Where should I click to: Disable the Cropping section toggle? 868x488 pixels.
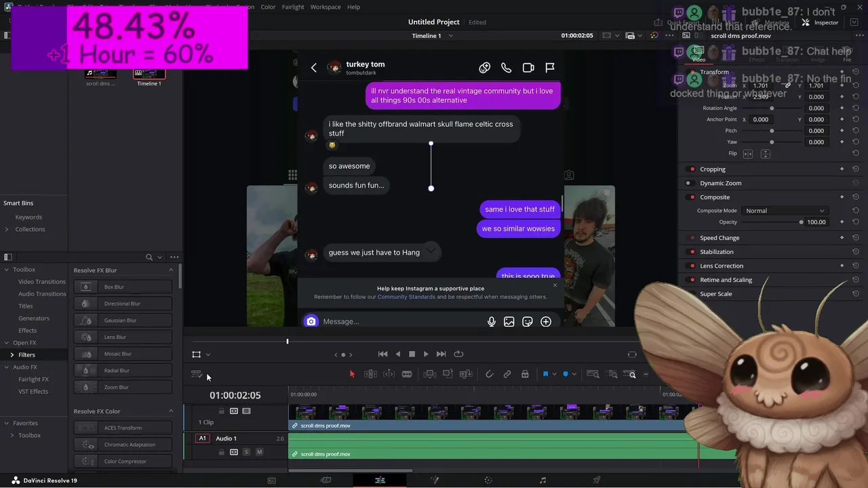(x=692, y=169)
